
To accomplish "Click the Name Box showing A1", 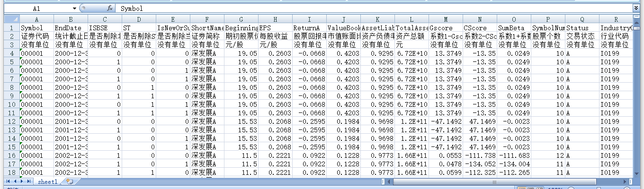I will [x=38, y=9].
